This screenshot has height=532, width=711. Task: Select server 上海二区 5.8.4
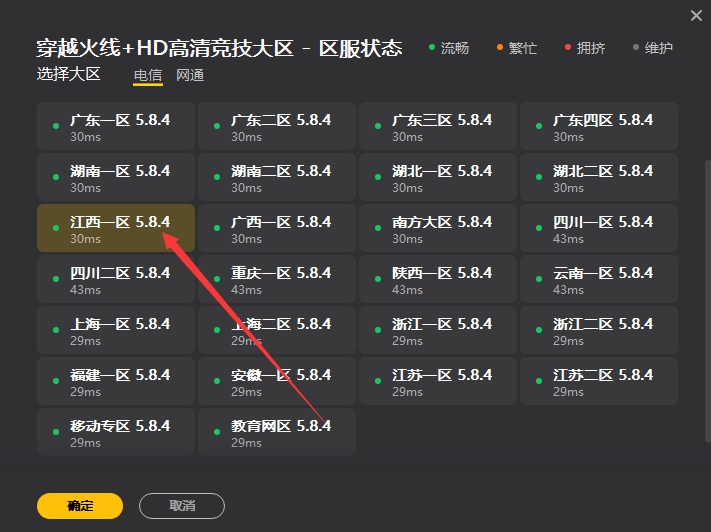point(277,330)
